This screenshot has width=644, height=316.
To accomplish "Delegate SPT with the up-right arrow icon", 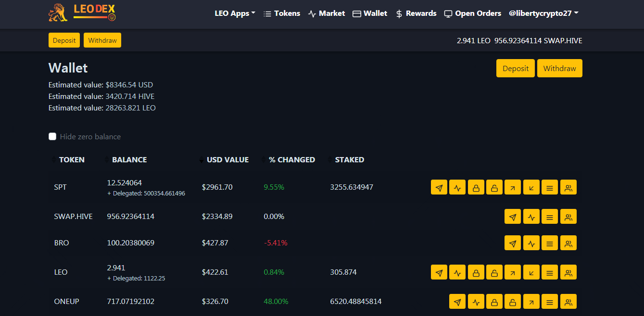I will coord(513,187).
